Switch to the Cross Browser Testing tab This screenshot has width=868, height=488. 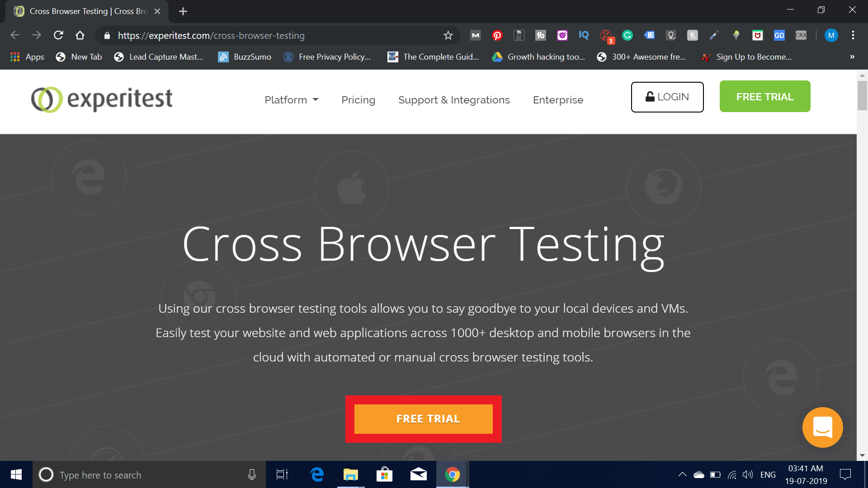(81, 11)
